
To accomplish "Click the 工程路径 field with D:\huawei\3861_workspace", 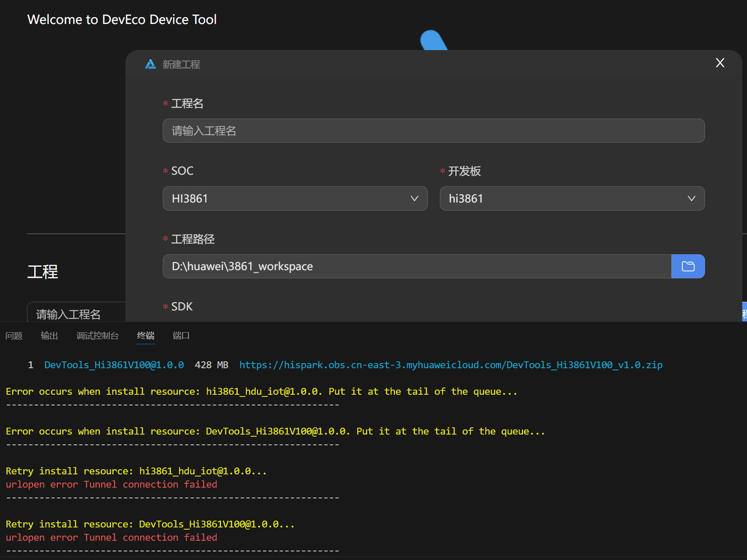I will [x=417, y=266].
